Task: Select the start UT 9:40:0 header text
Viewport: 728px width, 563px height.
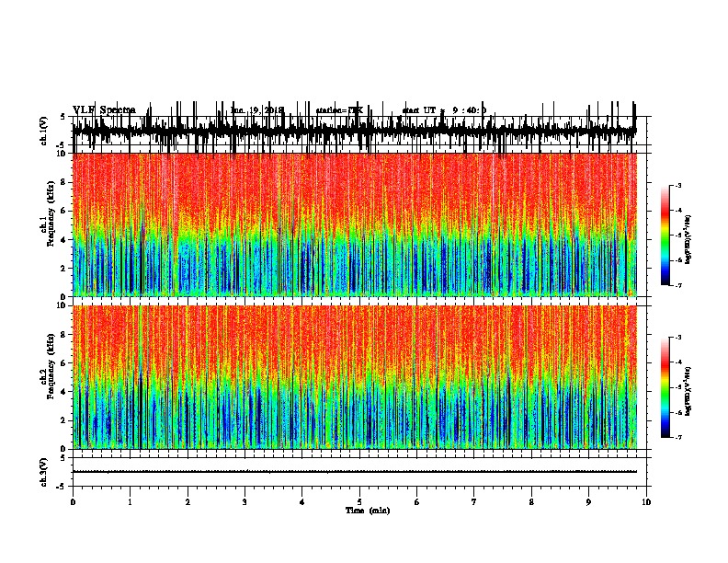Action: [x=444, y=110]
